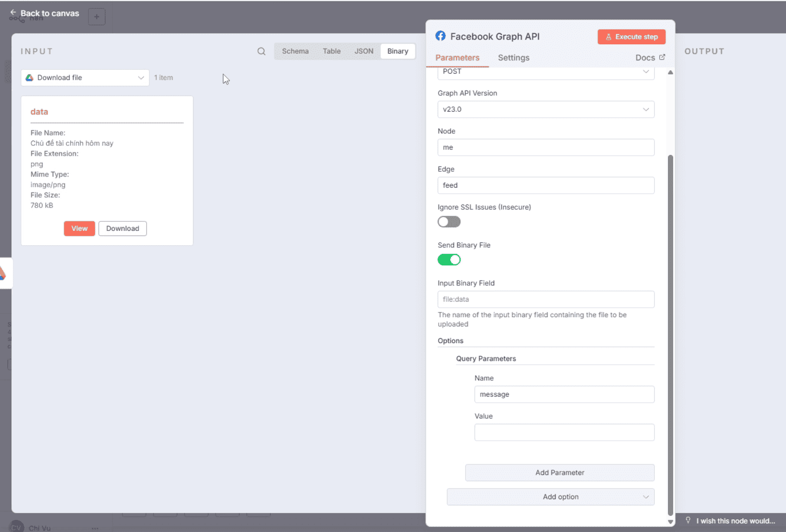Click the Google Drive icon in Download file selector
Image resolution: width=786 pixels, height=532 pixels.
[29, 78]
